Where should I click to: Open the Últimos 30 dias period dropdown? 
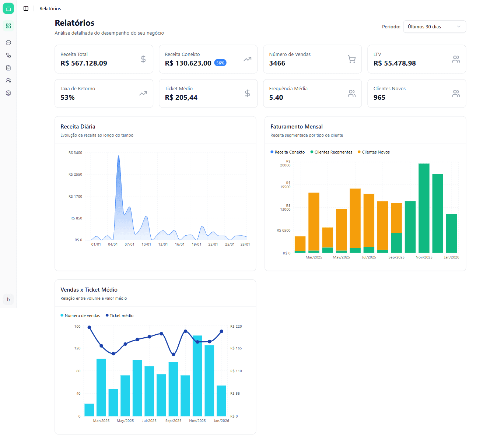coord(434,27)
